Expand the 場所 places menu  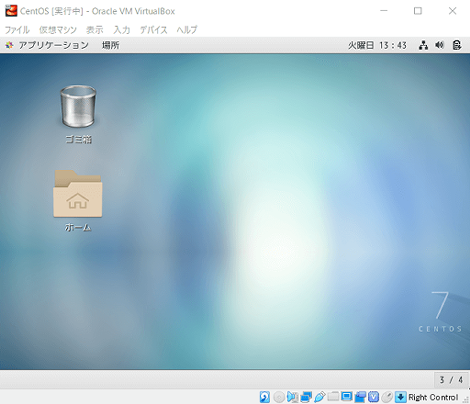tap(111, 45)
